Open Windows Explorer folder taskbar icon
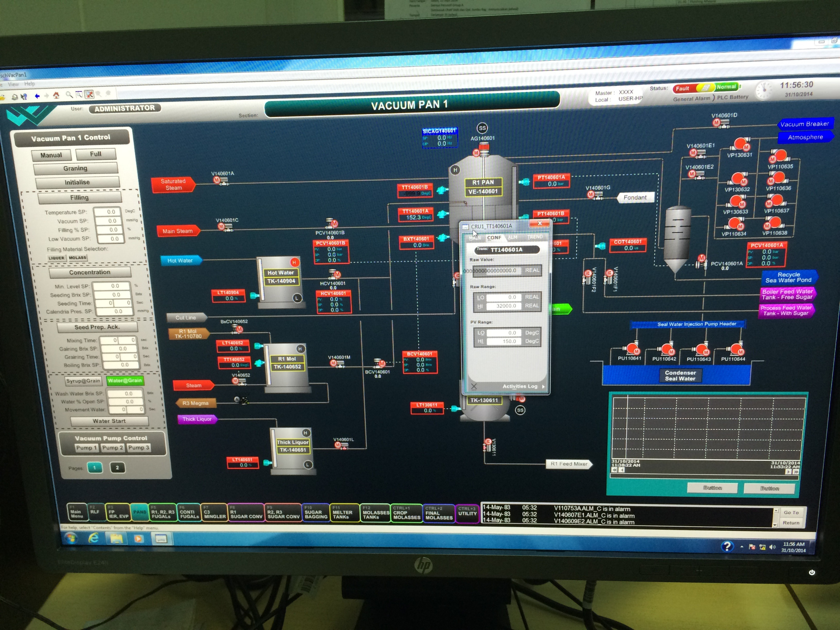Image resolution: width=840 pixels, height=630 pixels. (x=116, y=538)
